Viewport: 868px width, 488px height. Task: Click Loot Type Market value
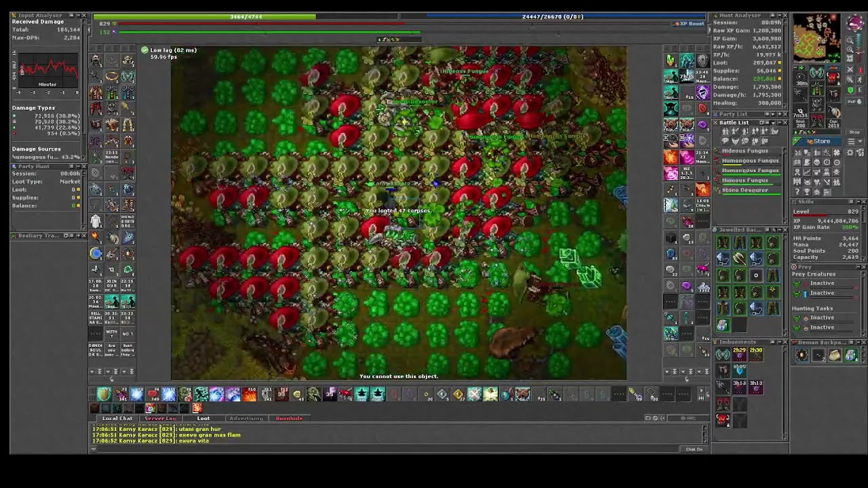[70, 182]
